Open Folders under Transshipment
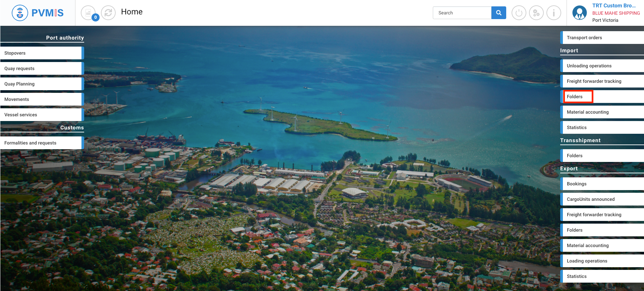This screenshot has height=291, width=644. (602, 156)
